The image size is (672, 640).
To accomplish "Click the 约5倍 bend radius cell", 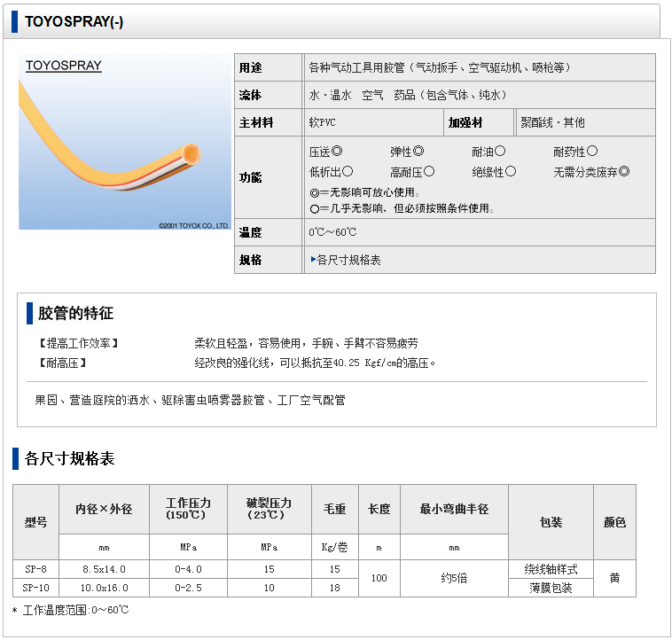I will point(454,578).
